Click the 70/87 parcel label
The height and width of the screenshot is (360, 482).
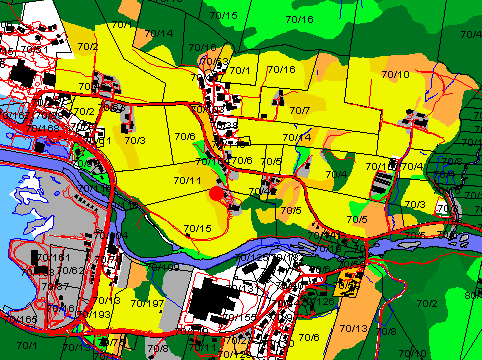(55, 286)
